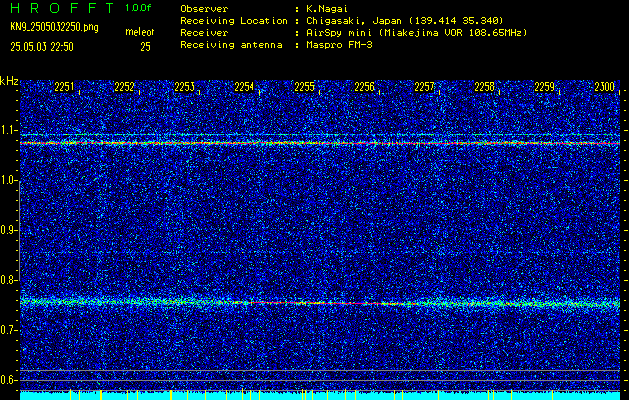This screenshot has height=400, width=629.
Task: Click the 0.6 kHz frequency label
Action: 8,380
